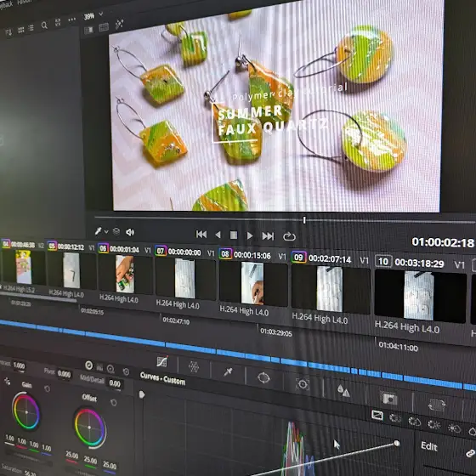Open the Key palette icon
This screenshot has height=476, width=476.
click(x=389, y=399)
